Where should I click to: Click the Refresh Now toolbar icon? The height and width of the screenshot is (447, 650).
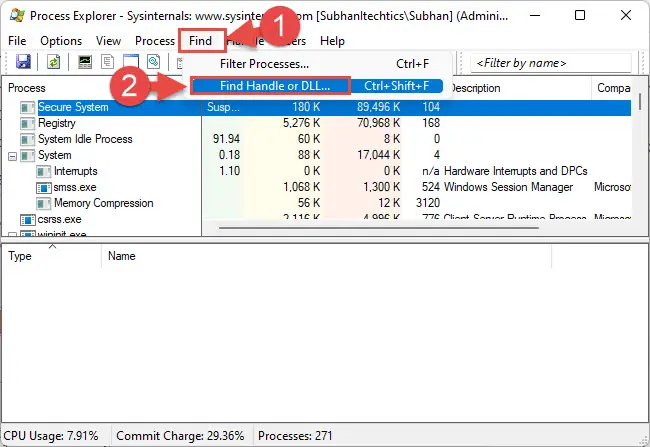click(53, 62)
